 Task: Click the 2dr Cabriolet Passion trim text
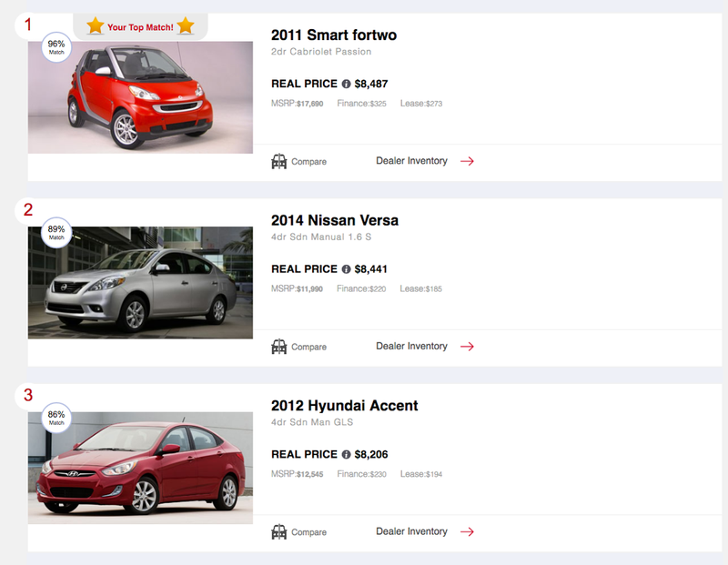click(321, 52)
